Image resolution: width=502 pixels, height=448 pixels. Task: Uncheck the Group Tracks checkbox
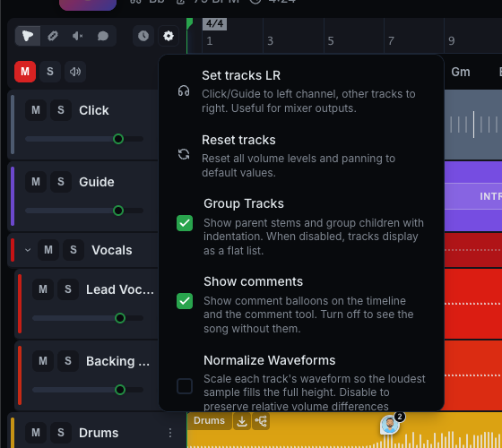click(x=185, y=223)
